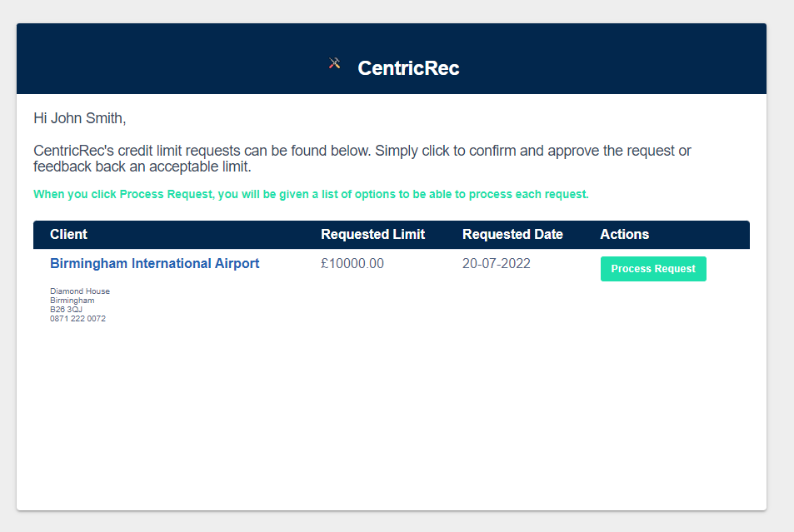The width and height of the screenshot is (794, 532).
Task: Click the credit limit requests paragraph
Action: pyautogui.click(x=362, y=158)
